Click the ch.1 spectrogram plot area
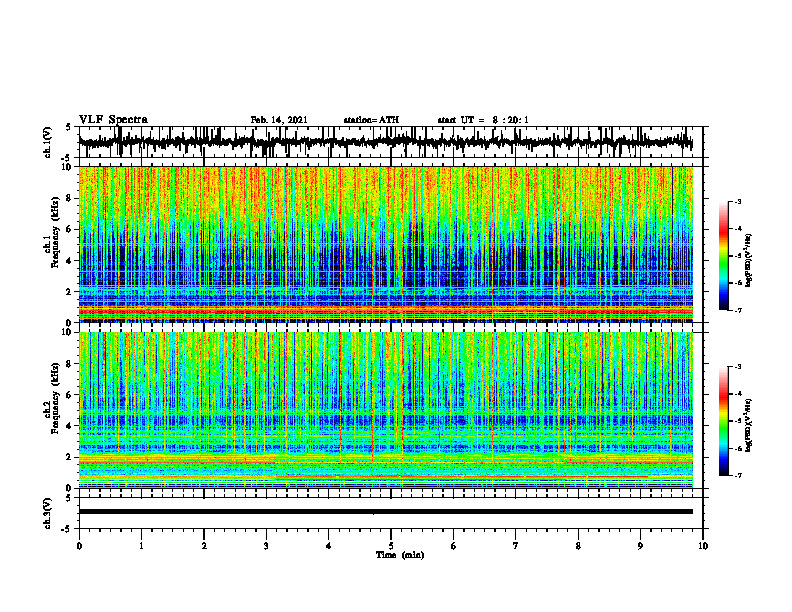792x612 pixels. (385, 244)
